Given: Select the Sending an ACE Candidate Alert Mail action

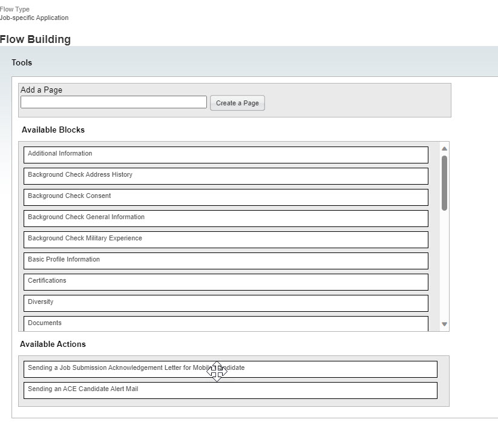Looking at the screenshot, I should point(231,390).
